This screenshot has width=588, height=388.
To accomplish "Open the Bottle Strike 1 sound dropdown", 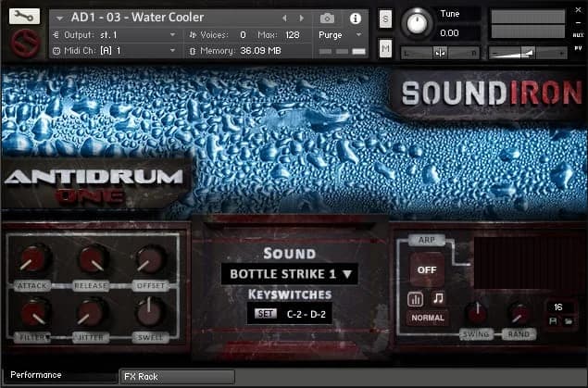I will tap(290, 274).
